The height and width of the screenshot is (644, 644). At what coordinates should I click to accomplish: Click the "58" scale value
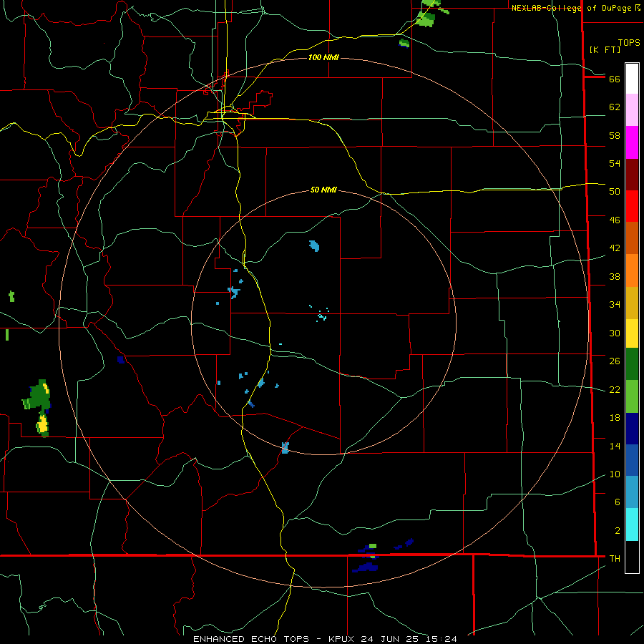(615, 135)
